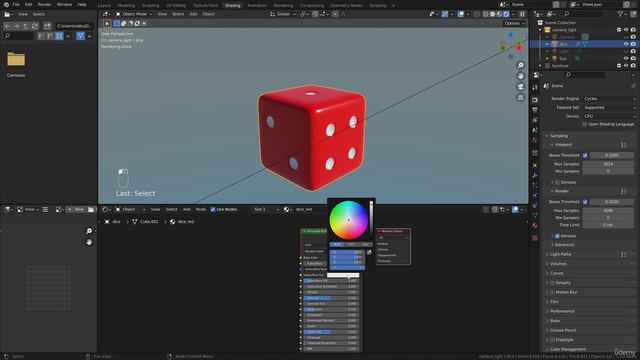Switch to the Shading workspace tab
The image size is (640, 360).
click(233, 6)
